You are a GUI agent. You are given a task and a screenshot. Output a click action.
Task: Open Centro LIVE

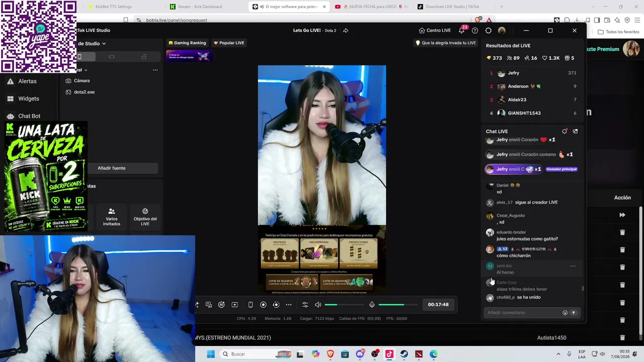coord(435,31)
